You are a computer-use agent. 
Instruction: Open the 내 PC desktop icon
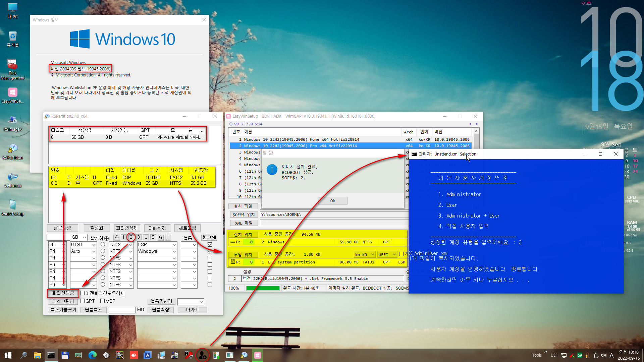[13, 11]
